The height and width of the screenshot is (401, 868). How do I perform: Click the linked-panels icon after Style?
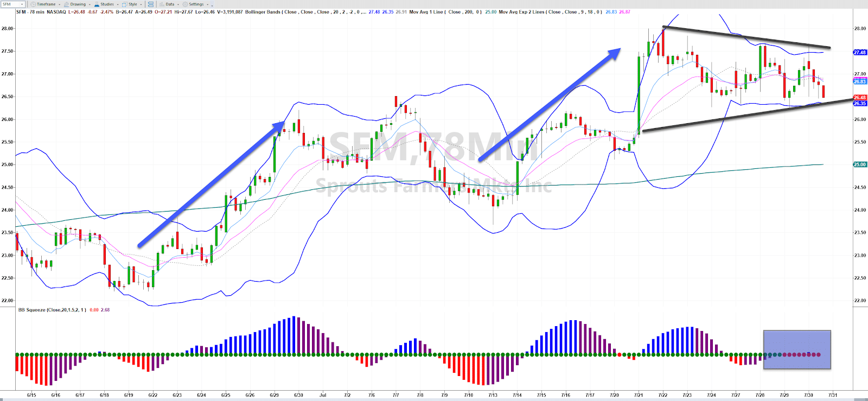point(150,4)
